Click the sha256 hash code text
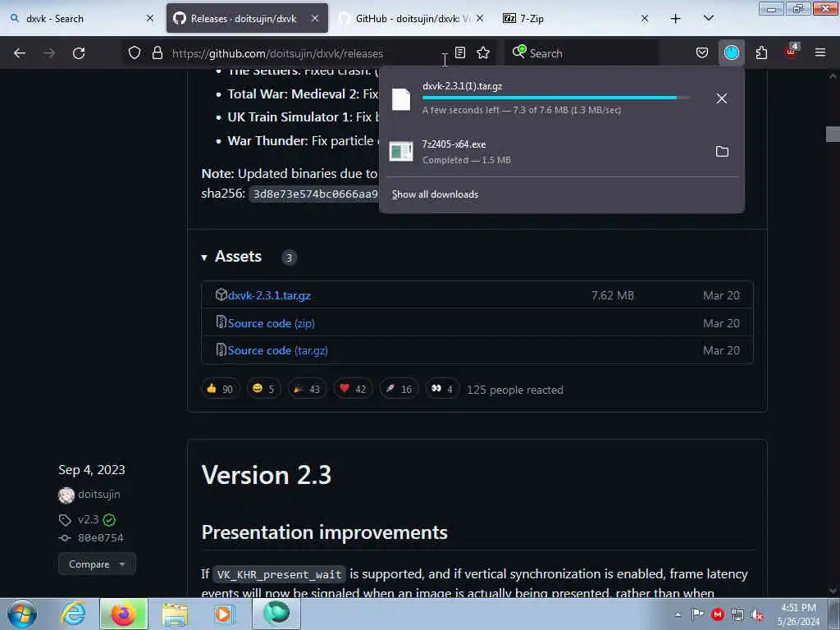Screen dimensions: 840x630 316,194
